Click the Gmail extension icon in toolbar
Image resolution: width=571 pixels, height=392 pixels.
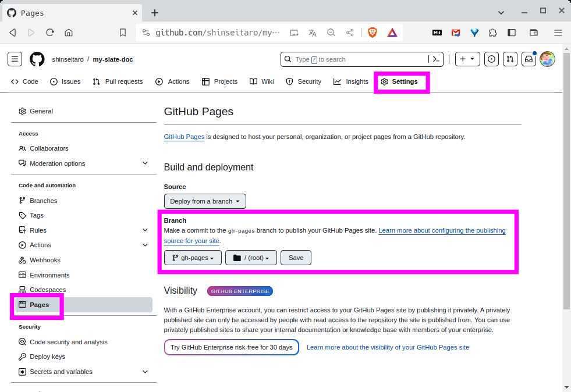coord(456,33)
